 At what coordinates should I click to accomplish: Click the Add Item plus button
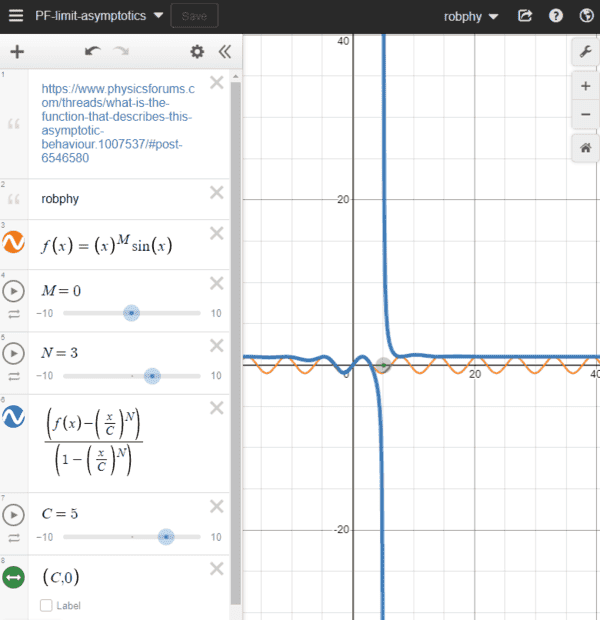[17, 52]
